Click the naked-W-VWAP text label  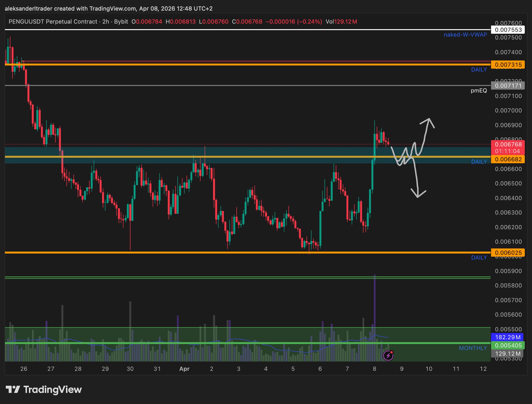(x=465, y=35)
